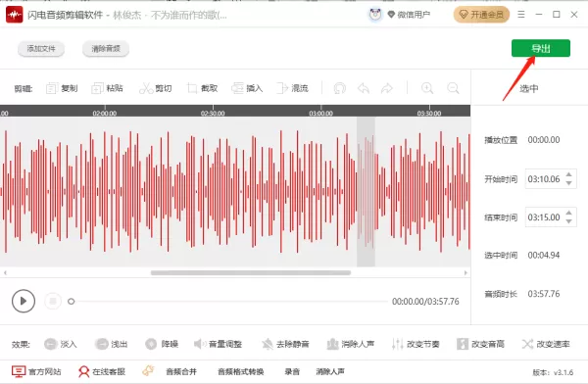This screenshot has height=384, width=588.
Task: Click the playback progress slider handle
Action: coord(71,301)
